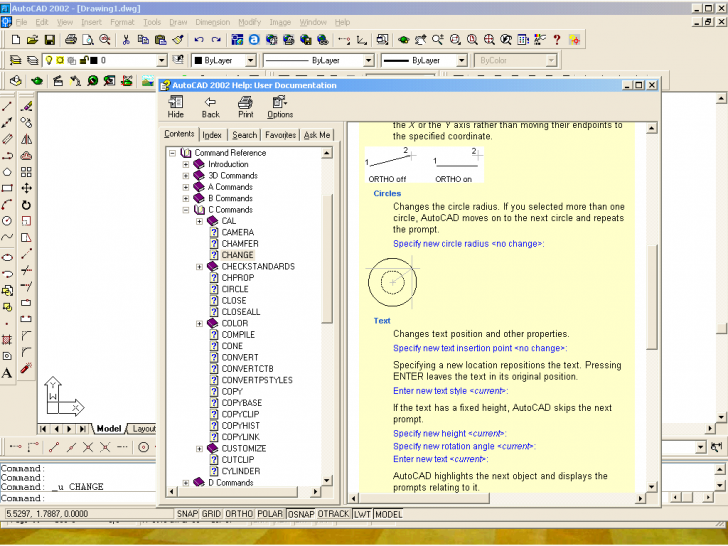
Task: Toggle GRID display in status bar
Action: click(x=211, y=514)
